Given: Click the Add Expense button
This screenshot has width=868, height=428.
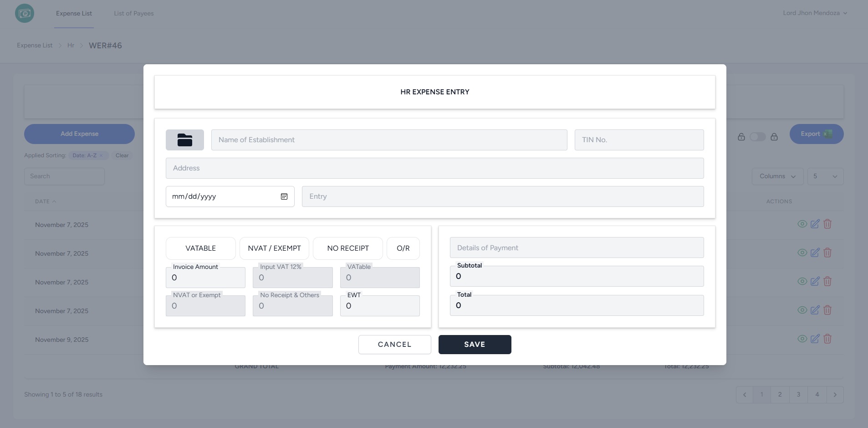Looking at the screenshot, I should click(79, 134).
